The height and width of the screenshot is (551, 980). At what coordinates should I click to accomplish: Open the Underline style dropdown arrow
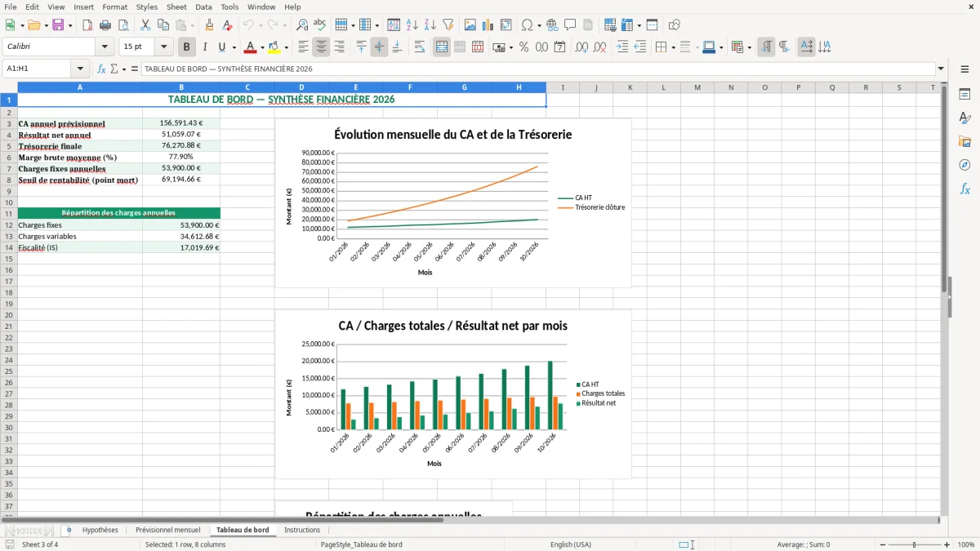pos(234,47)
